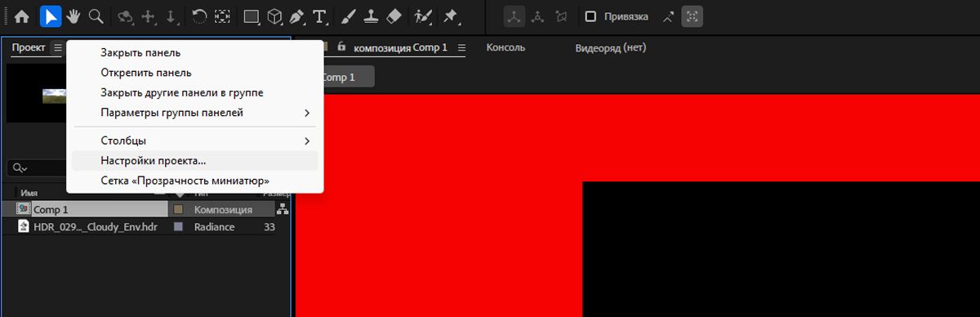This screenshot has width=980, height=317.
Task: Select the Rectangle shape tool
Action: tap(252, 16)
